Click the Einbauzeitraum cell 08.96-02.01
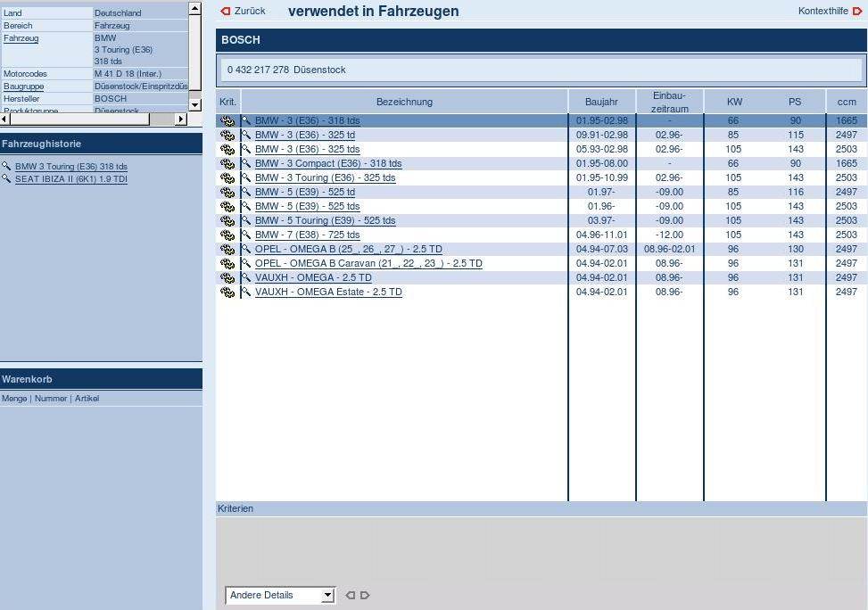Image resolution: width=868 pixels, height=610 pixels. (669, 250)
